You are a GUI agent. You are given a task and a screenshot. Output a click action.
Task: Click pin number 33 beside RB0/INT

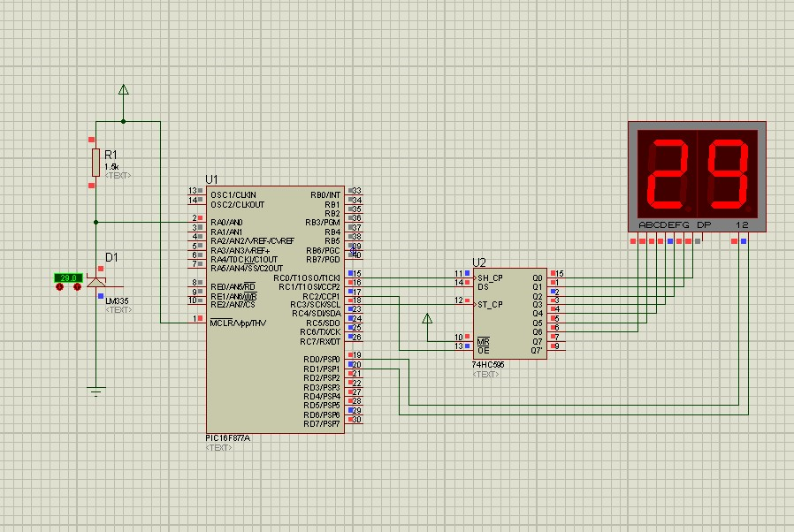(356, 190)
